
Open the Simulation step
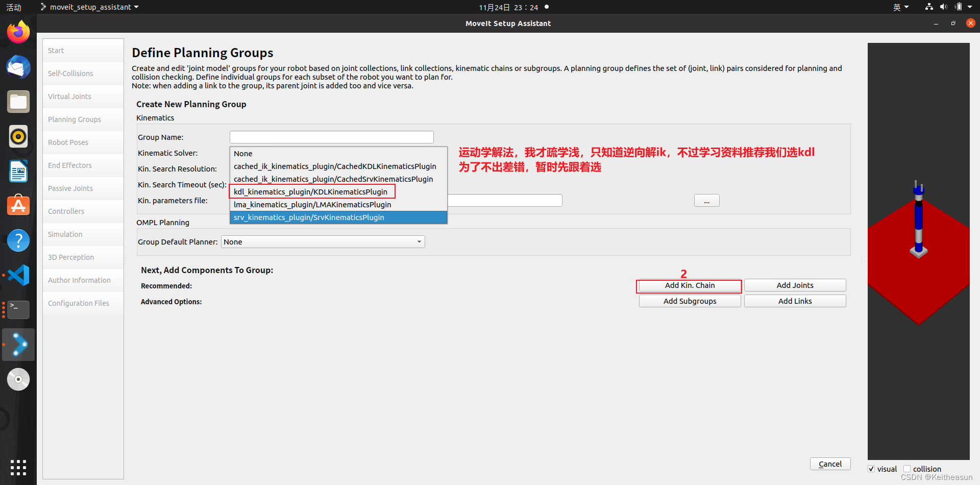coord(83,234)
